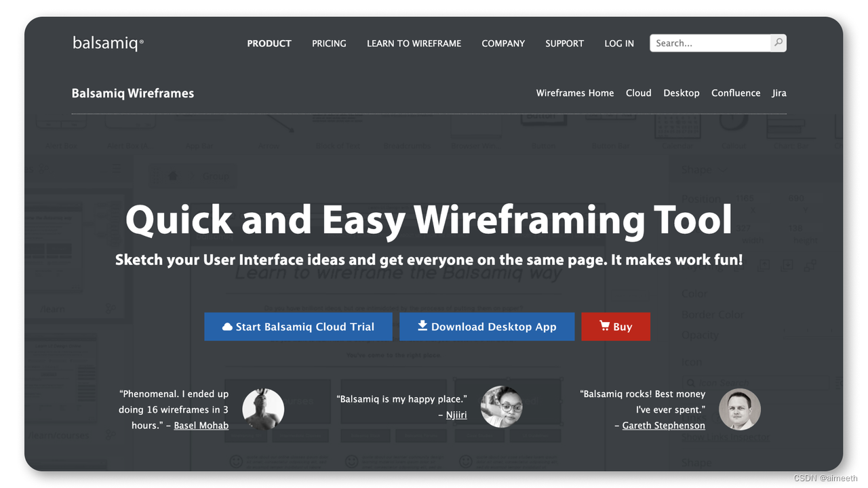Click Basel Mohab's avatar photo
Image resolution: width=868 pixels, height=488 pixels.
pyautogui.click(x=263, y=409)
